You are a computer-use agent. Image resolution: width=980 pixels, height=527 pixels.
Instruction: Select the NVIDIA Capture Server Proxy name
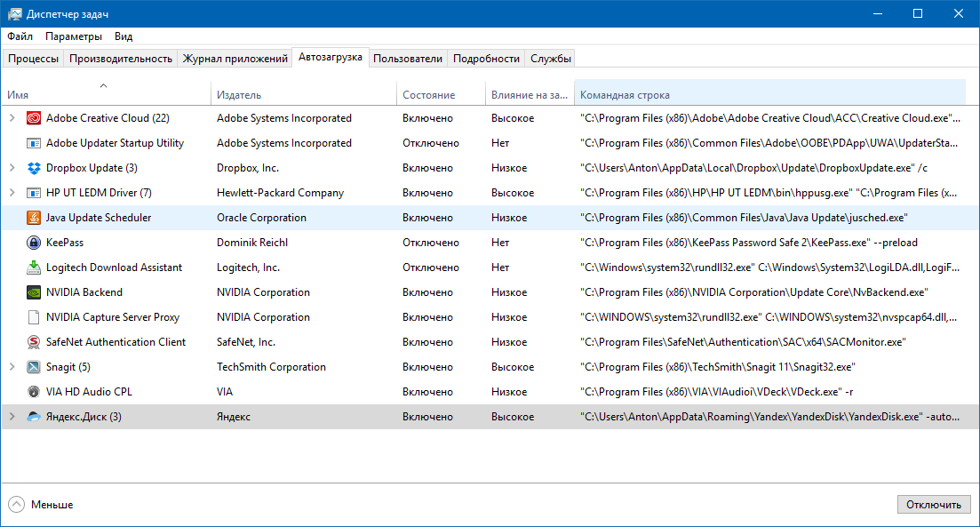tap(113, 317)
